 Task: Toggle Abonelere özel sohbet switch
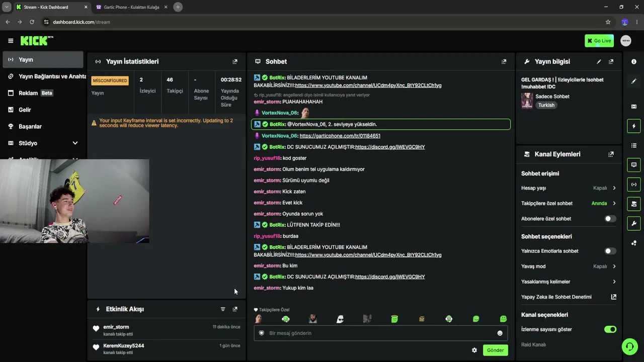coord(610,219)
